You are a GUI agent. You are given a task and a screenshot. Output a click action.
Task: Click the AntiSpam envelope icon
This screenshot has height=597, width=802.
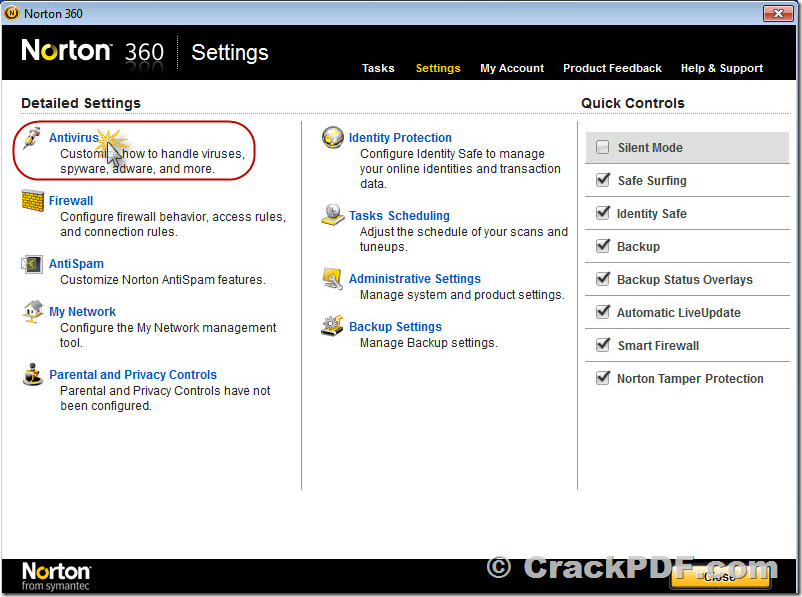coord(32,264)
